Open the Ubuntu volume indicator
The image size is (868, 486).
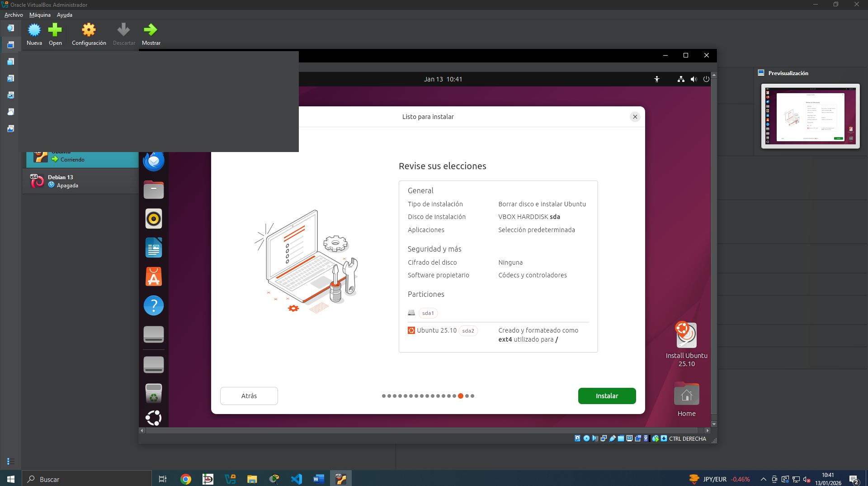click(x=693, y=79)
